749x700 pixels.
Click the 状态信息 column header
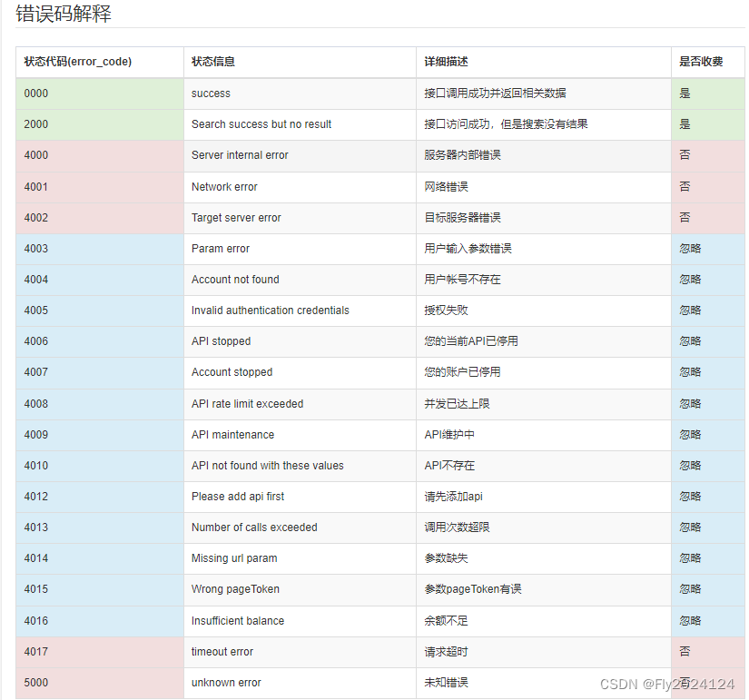[212, 61]
